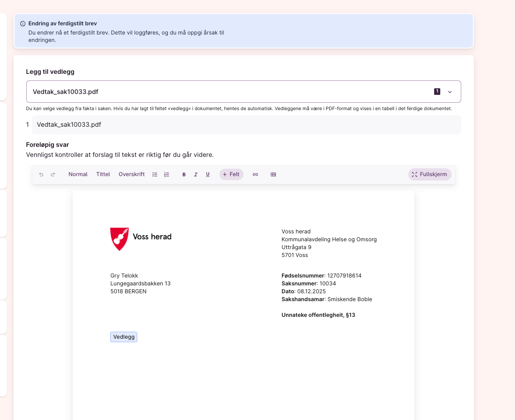The image size is (515, 420).
Task: Toggle bold formatting
Action: (184, 174)
